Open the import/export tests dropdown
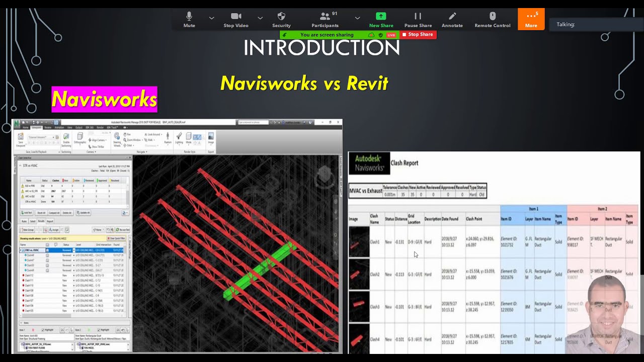 (x=125, y=213)
